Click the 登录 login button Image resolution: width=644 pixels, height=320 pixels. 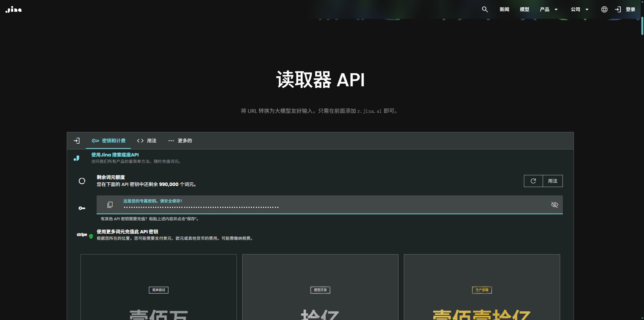point(625,9)
